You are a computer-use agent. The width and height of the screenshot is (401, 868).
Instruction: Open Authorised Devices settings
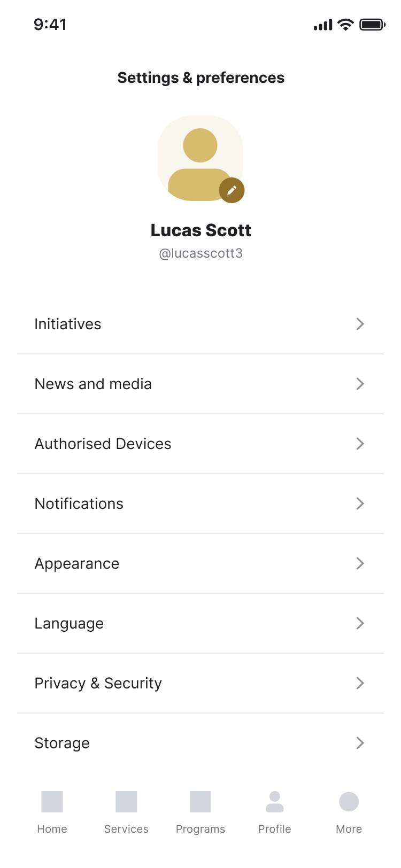(x=200, y=444)
